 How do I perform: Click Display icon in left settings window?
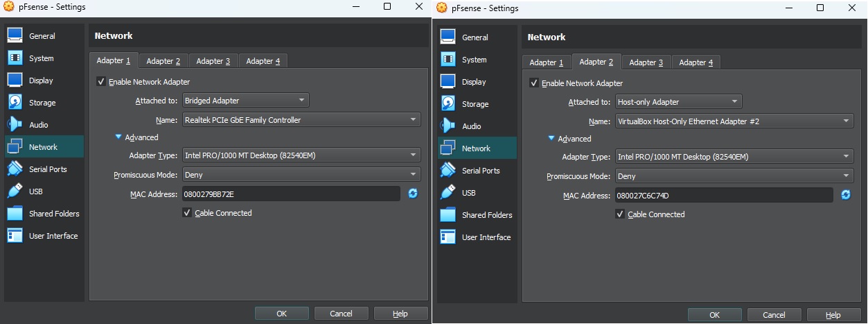15,80
